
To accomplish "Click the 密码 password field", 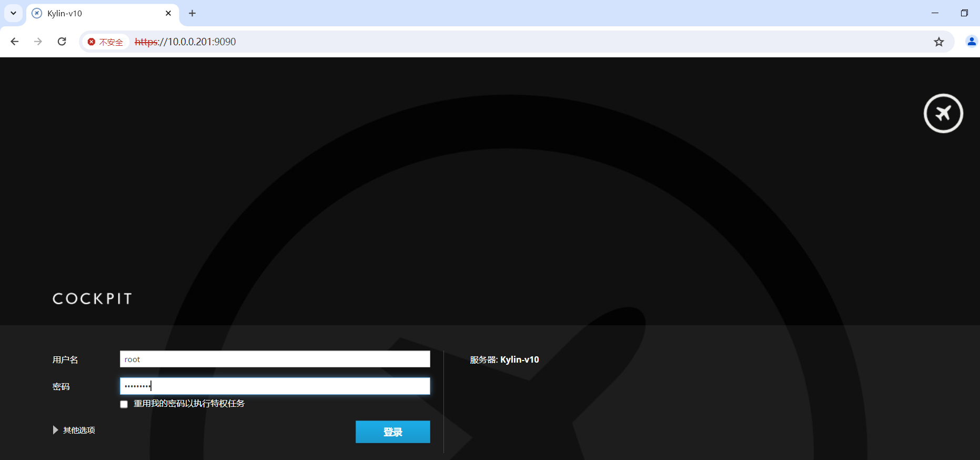I will tap(275, 386).
